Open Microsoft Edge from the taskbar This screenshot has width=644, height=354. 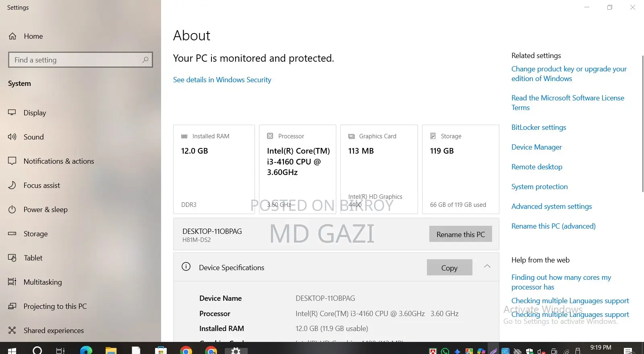pos(86,350)
